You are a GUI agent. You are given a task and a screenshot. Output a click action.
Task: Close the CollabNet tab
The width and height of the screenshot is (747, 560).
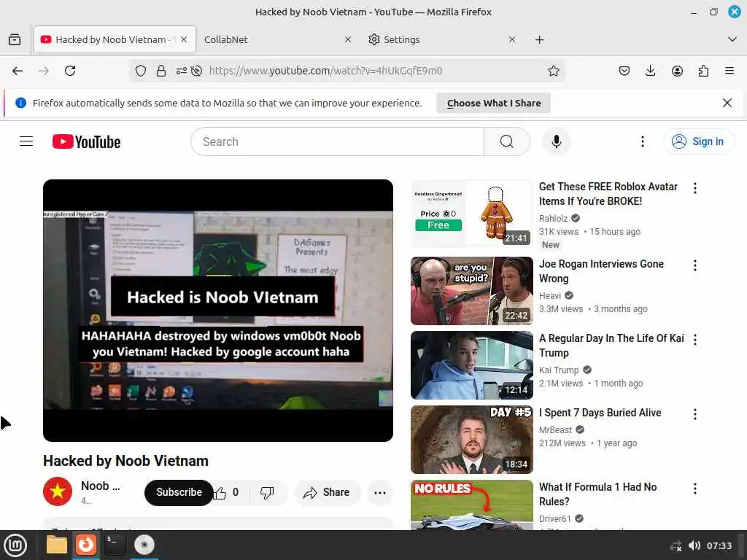click(348, 39)
